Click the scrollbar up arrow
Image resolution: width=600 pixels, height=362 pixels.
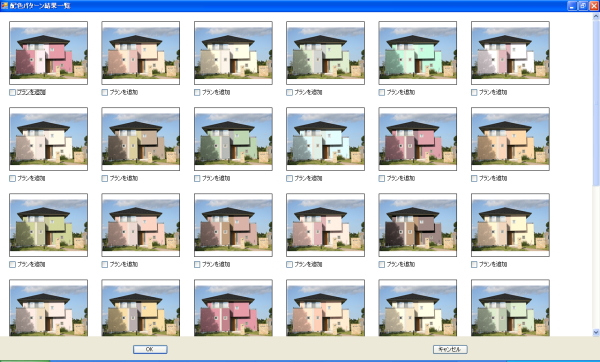point(596,16)
